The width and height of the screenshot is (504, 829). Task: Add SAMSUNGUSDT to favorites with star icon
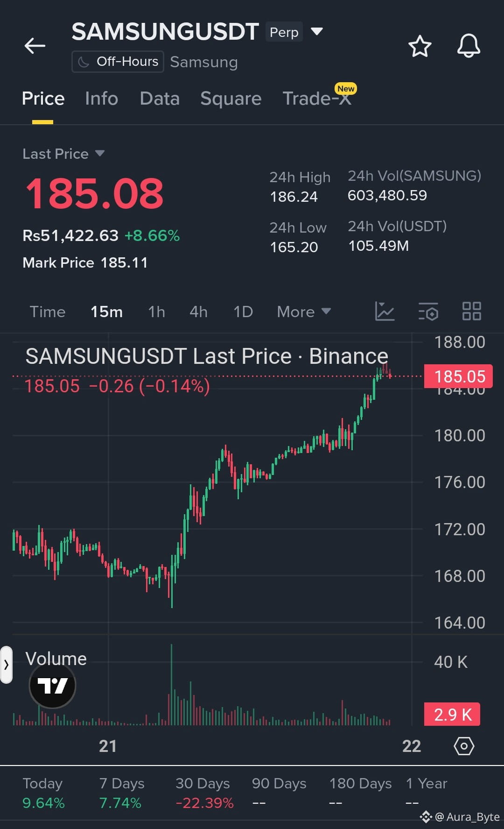tap(420, 46)
